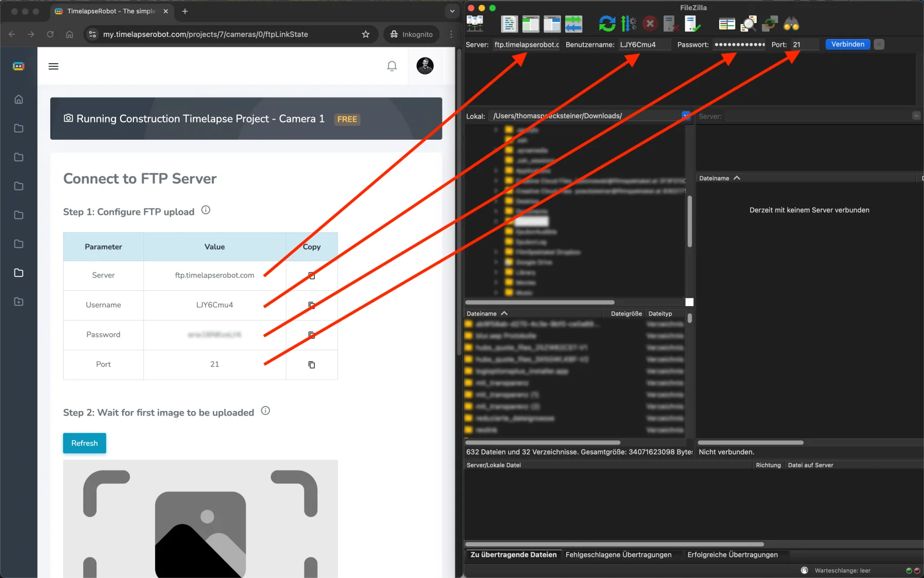Open notifications bell in TimelapseRobot
The height and width of the screenshot is (578, 924).
click(392, 66)
